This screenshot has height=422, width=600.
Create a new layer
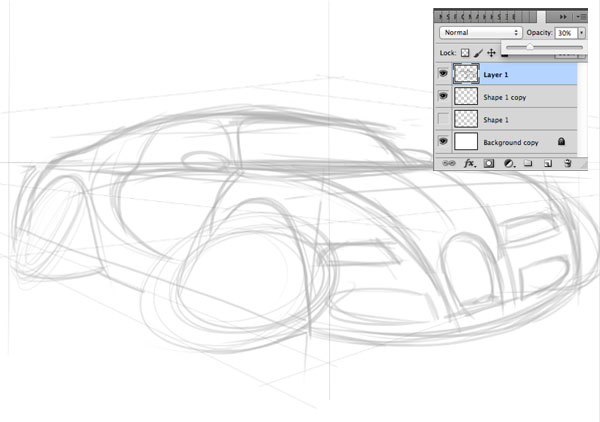click(548, 163)
